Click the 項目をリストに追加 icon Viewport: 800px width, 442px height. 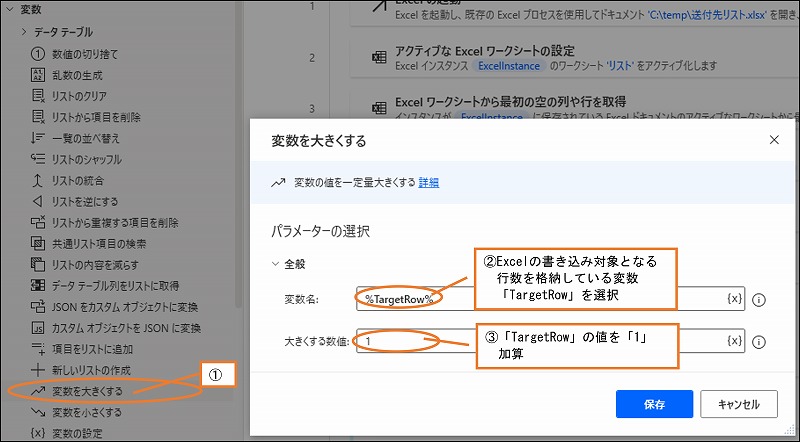tap(38, 349)
